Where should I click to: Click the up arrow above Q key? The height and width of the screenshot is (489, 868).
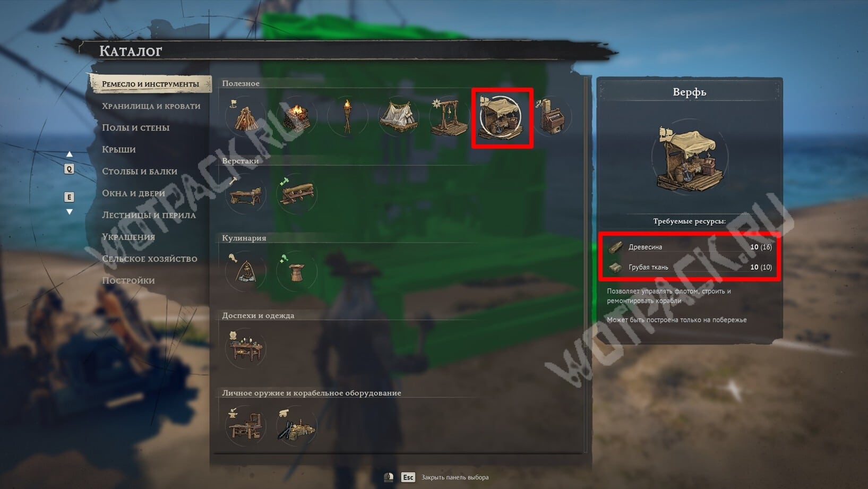point(69,155)
